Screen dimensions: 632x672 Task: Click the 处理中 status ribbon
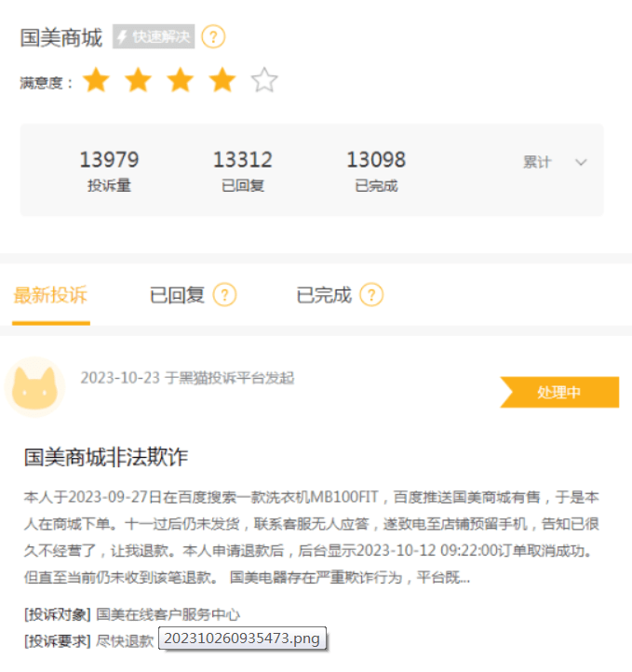point(559,392)
